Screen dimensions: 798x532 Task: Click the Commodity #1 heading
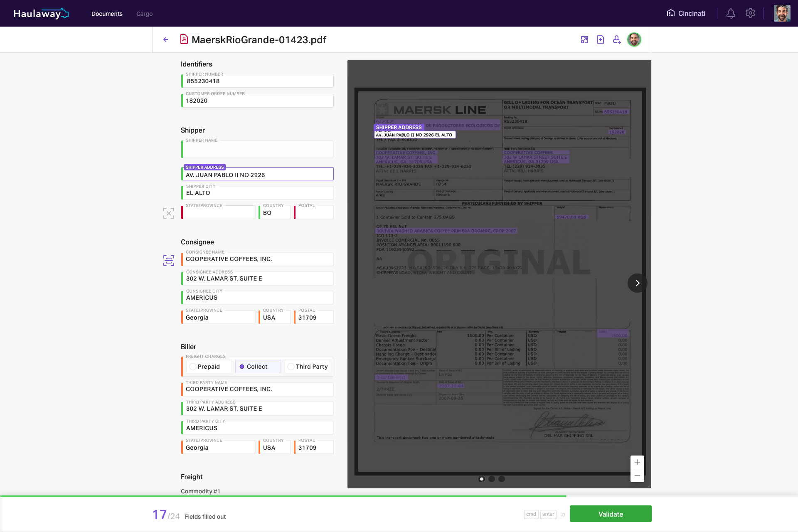(200, 491)
